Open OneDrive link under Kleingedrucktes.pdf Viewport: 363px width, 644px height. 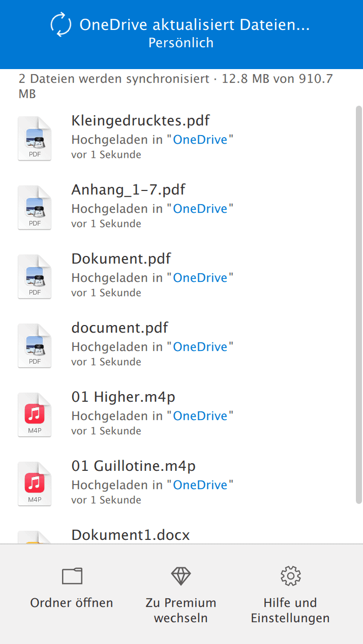pyautogui.click(x=200, y=140)
